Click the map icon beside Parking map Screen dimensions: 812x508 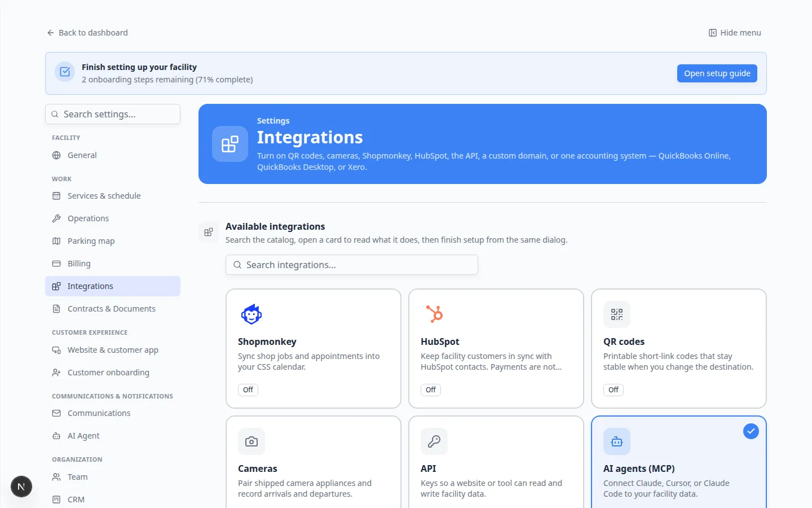pyautogui.click(x=56, y=241)
